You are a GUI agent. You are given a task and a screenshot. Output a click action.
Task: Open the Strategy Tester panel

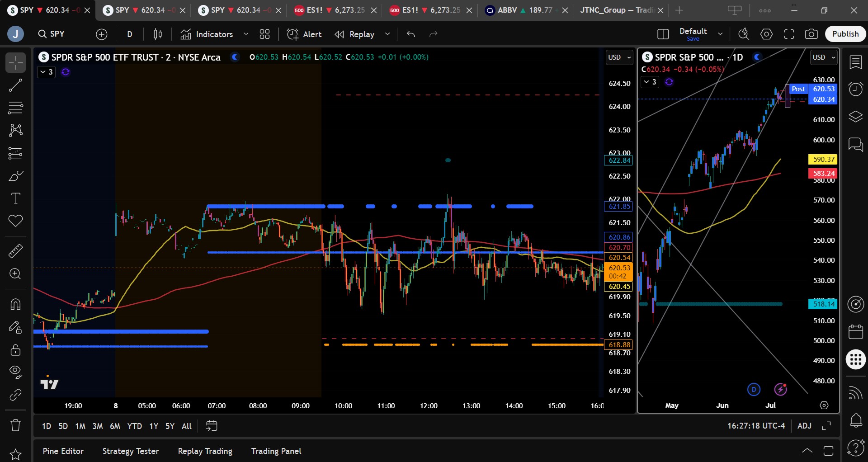click(131, 451)
